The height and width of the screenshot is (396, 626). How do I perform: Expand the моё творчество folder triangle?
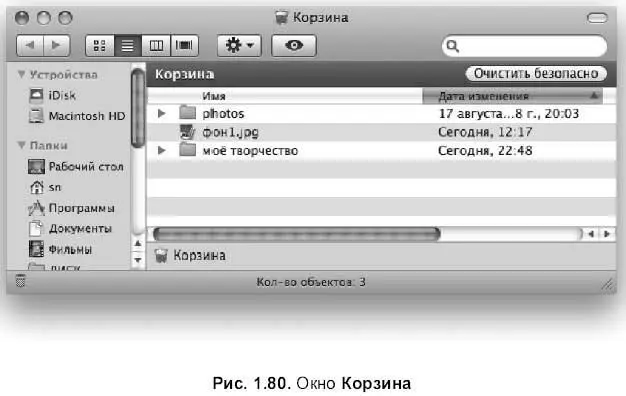(x=161, y=150)
